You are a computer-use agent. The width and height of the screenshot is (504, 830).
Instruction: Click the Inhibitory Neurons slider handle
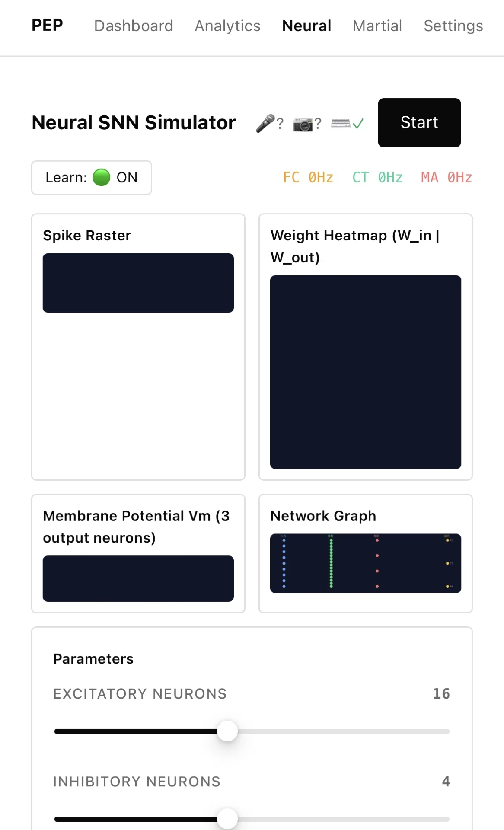point(227,819)
